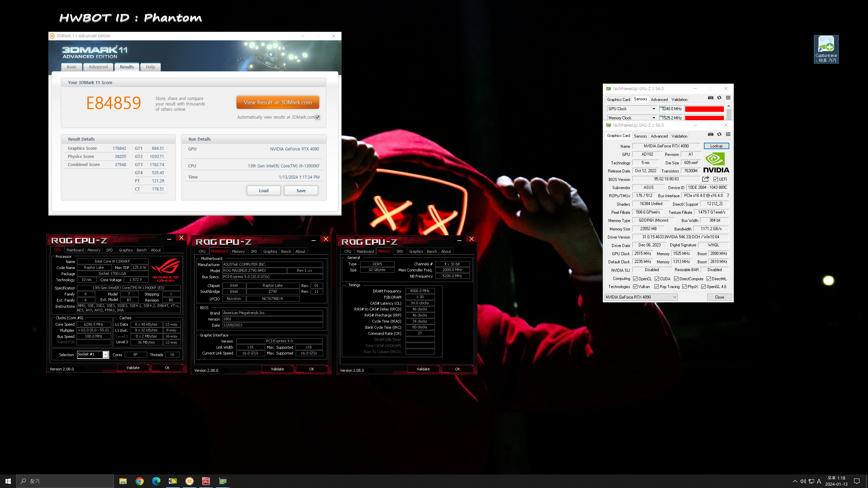Click the input language indicator A
This screenshot has height=488, width=868.
pos(819,481)
